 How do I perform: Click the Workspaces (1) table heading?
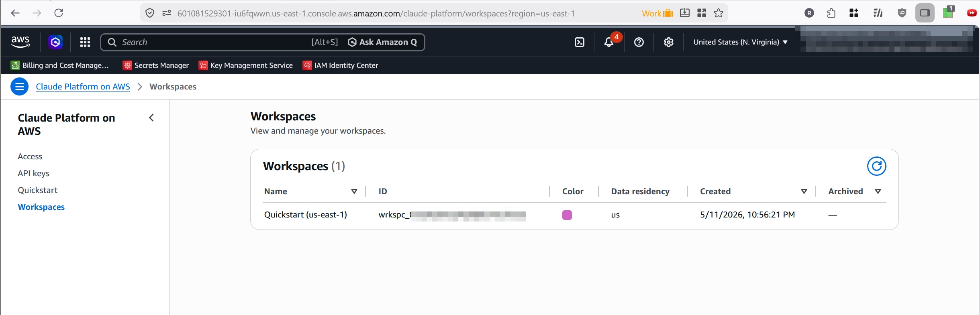[x=304, y=166]
